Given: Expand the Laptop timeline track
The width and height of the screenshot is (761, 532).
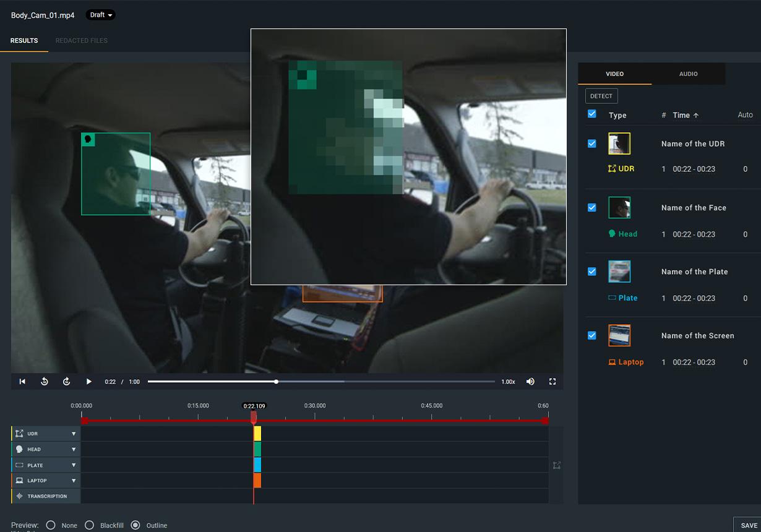Looking at the screenshot, I should point(74,481).
